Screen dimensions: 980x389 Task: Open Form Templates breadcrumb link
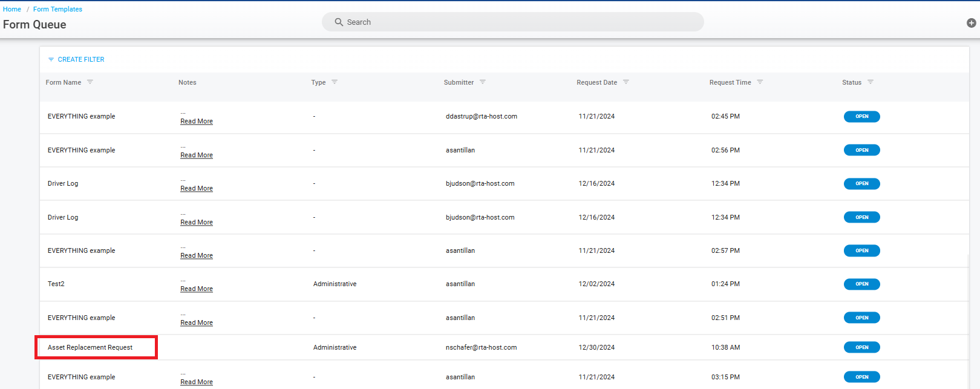[x=57, y=9]
